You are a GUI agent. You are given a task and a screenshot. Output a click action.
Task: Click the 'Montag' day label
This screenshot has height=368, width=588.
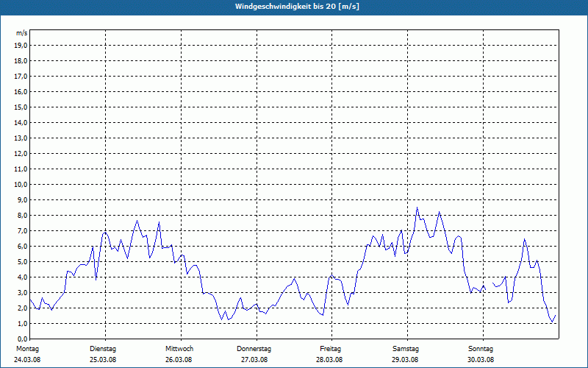(27, 349)
